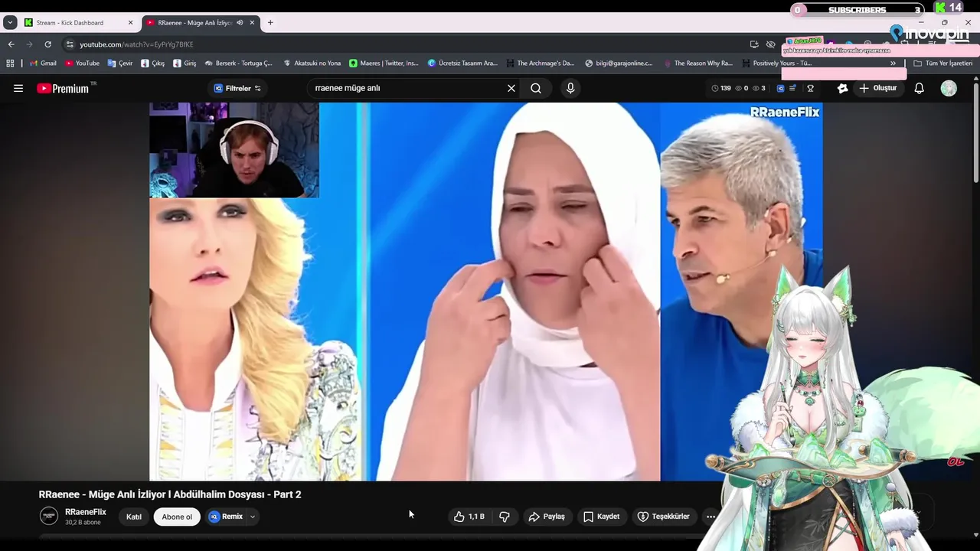980x551 pixels.
Task: Click the video player area
Action: click(x=486, y=292)
